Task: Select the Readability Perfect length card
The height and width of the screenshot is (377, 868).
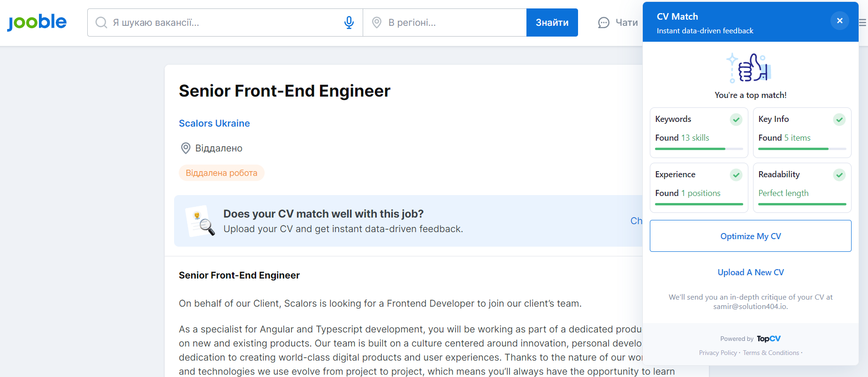Action: pos(802,188)
